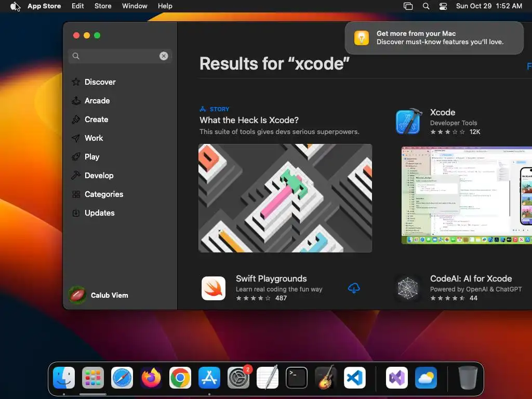Launch Safari from the Dock

pyautogui.click(x=122, y=378)
